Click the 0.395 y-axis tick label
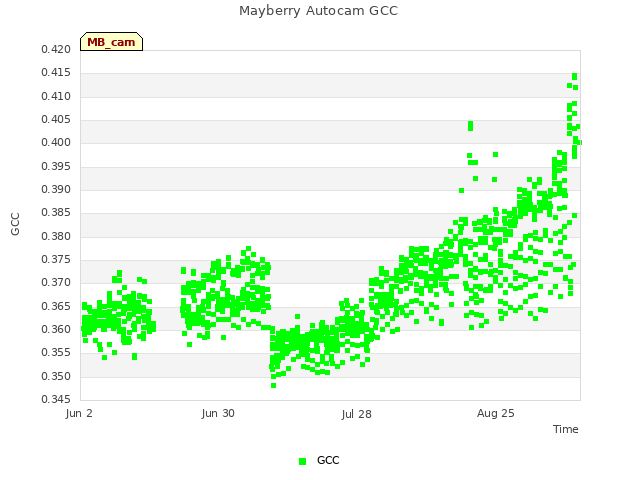 pos(56,167)
